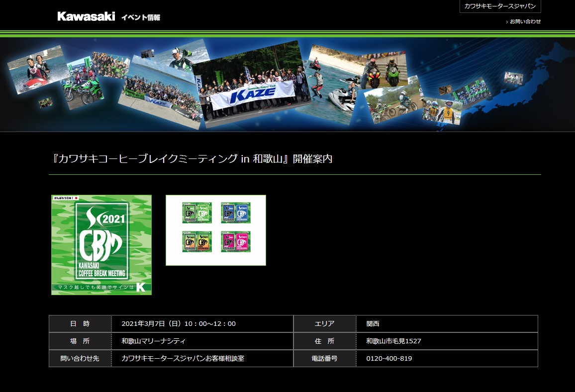The width and height of the screenshot is (575, 392).
Task: Open the カワサキモータースジャパン button
Action: click(500, 6)
